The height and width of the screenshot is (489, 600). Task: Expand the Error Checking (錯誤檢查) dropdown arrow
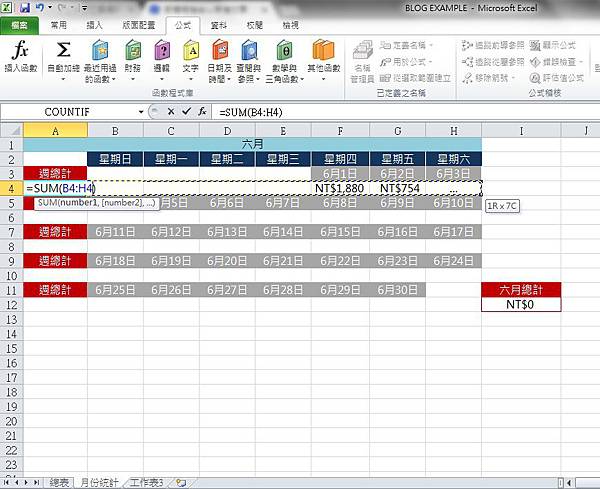pos(581,62)
